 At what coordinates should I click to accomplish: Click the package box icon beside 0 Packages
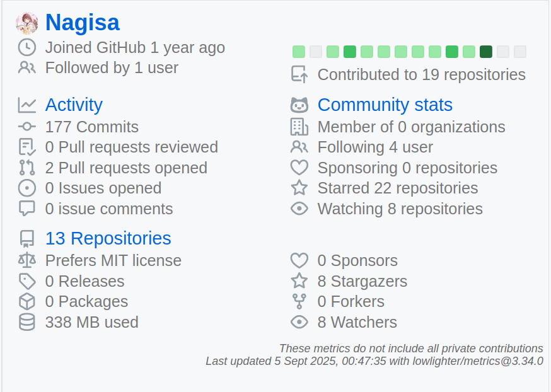point(27,301)
